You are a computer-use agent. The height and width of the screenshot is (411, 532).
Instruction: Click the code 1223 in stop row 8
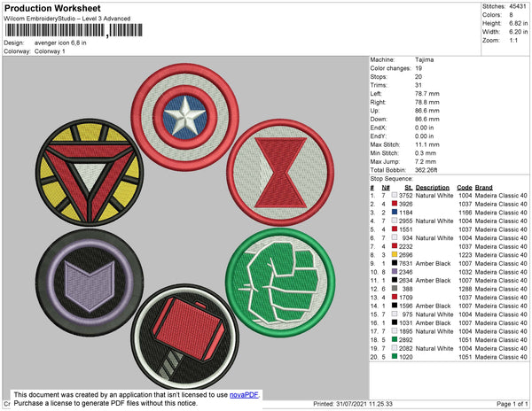pos(465,255)
